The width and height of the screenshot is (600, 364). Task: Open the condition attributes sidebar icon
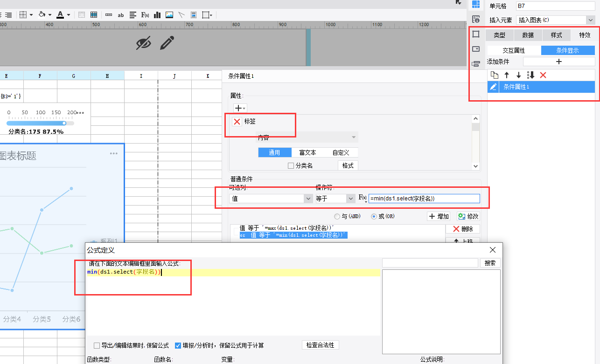[475, 64]
